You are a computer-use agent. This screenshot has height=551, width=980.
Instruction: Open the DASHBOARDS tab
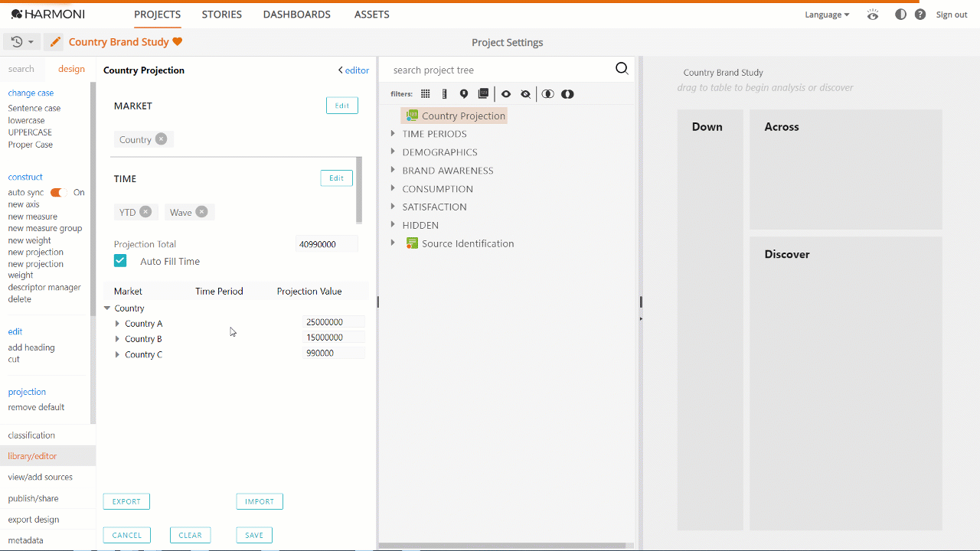pos(296,15)
